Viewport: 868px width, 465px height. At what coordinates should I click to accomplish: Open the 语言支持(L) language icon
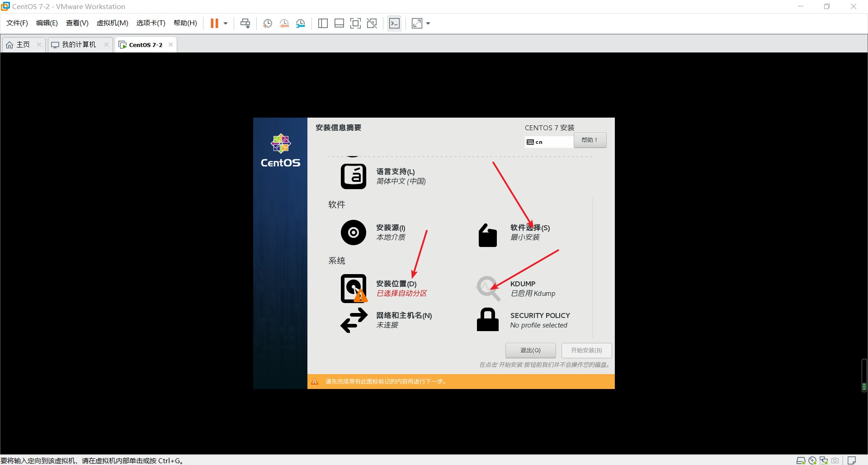click(x=354, y=176)
